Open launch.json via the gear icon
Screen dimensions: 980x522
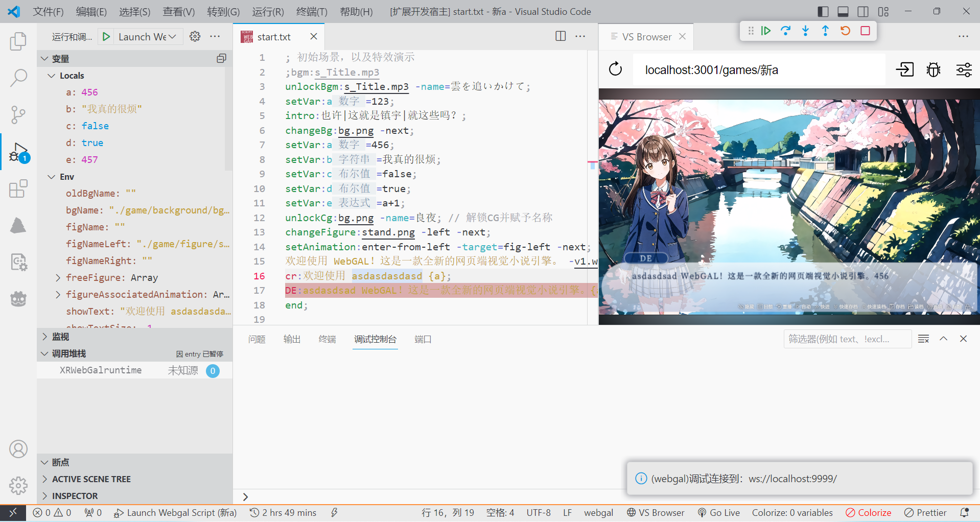(x=195, y=36)
